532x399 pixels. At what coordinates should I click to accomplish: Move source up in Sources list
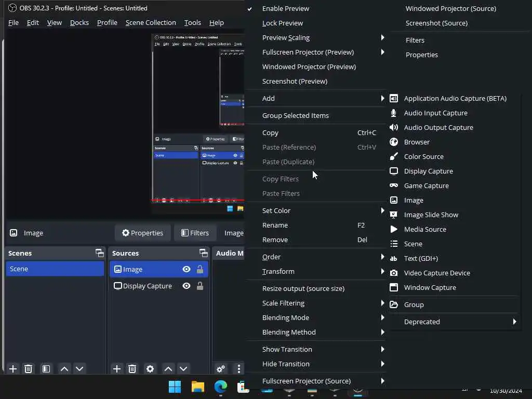(x=168, y=369)
